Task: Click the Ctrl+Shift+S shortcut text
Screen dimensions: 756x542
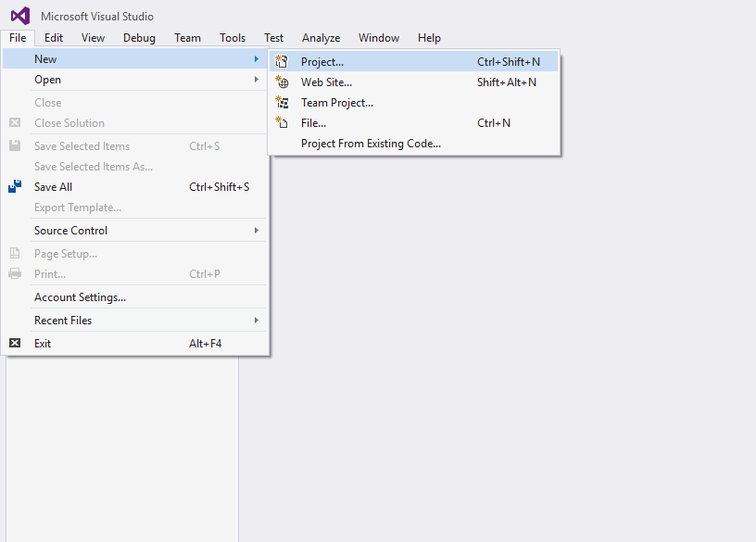Action: click(220, 186)
